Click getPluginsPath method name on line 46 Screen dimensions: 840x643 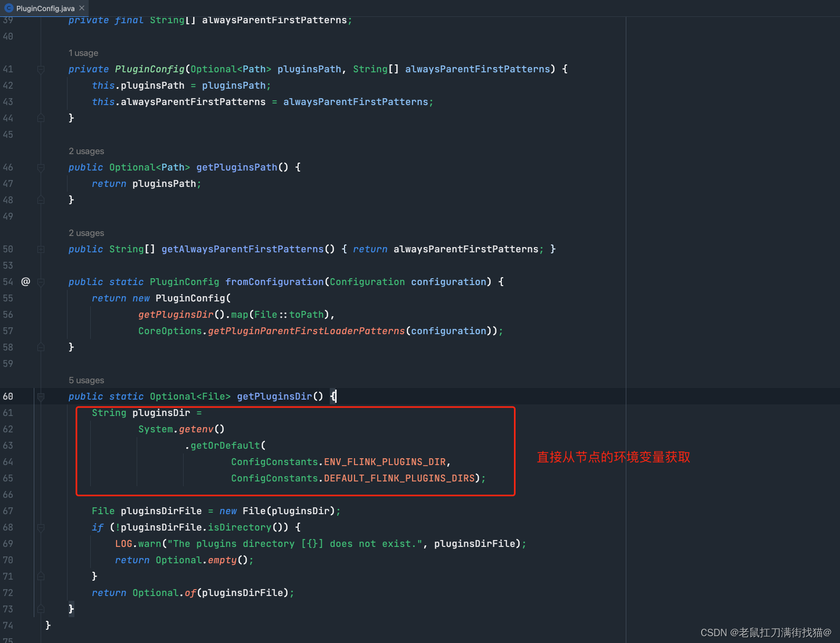(237, 167)
